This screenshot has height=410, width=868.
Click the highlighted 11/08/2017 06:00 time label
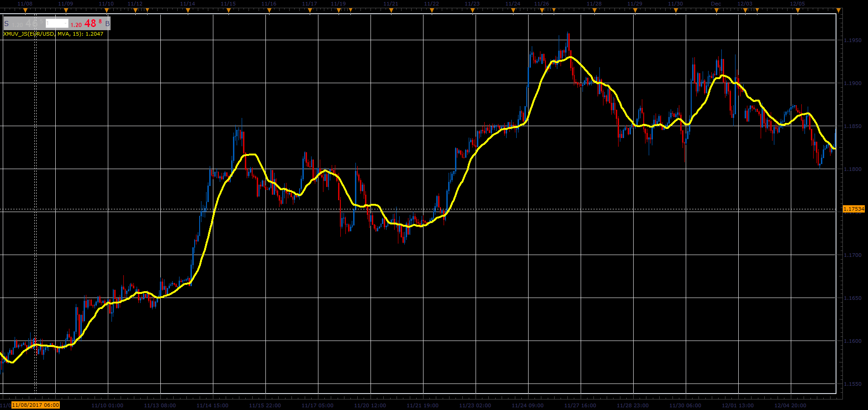click(x=36, y=405)
